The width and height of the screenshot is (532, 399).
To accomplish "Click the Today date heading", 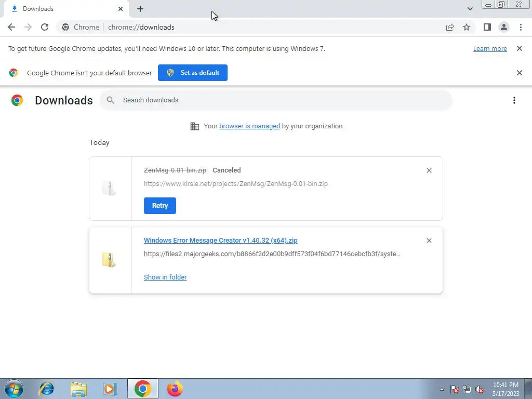I will pyautogui.click(x=99, y=142).
